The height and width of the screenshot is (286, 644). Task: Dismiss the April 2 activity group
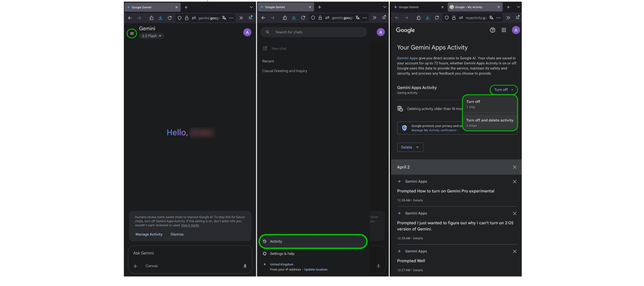[x=514, y=167]
